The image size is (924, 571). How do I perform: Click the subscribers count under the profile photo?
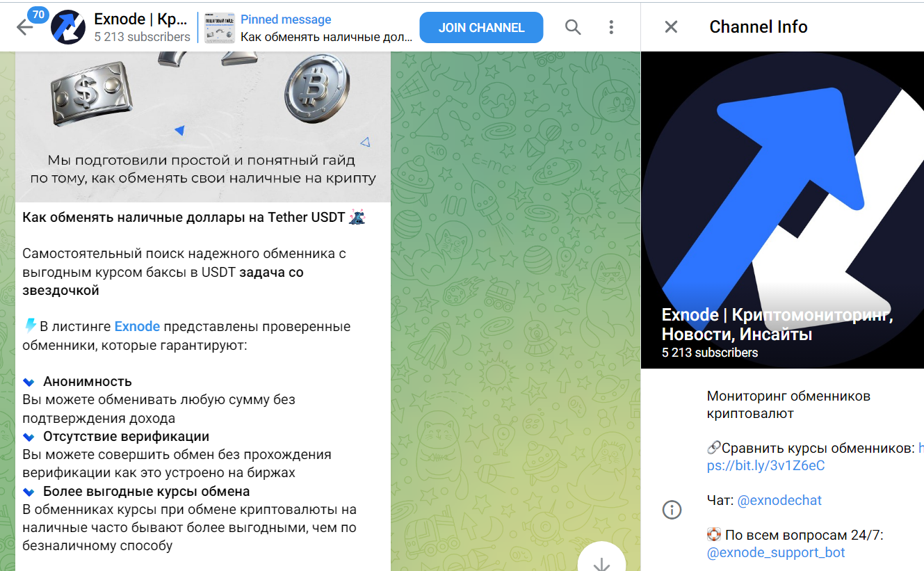click(710, 353)
